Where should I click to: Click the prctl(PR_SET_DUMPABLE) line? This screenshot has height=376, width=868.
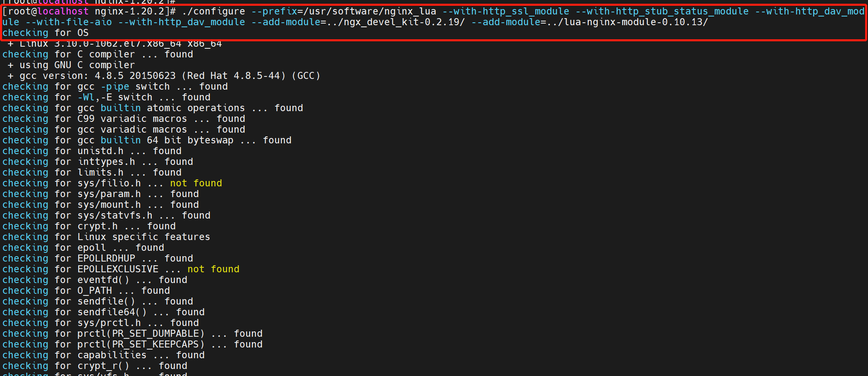132,334
